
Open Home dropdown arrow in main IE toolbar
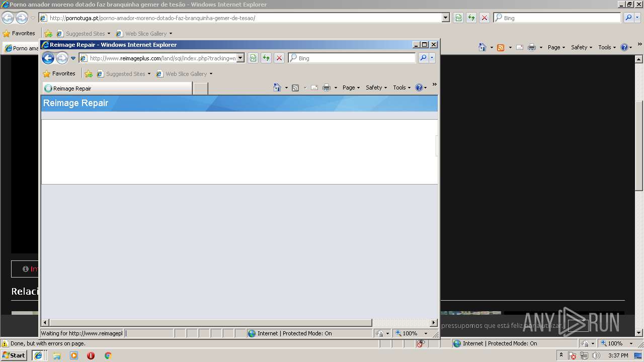pyautogui.click(x=492, y=48)
